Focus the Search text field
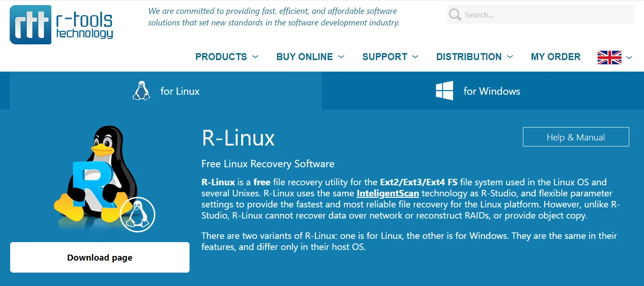644x286 pixels. (x=546, y=15)
